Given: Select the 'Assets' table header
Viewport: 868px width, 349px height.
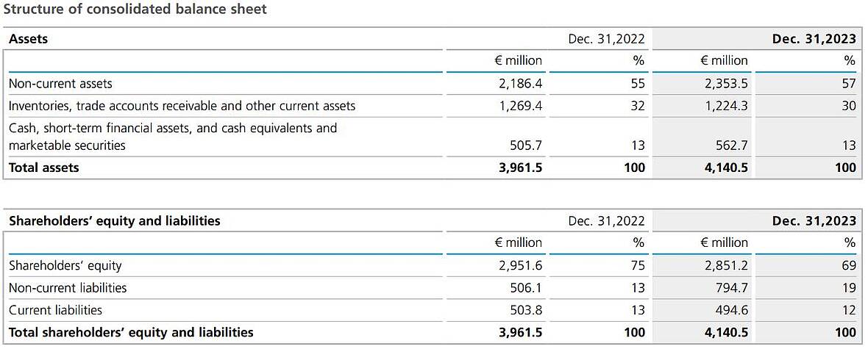Looking at the screenshot, I should pos(28,39).
